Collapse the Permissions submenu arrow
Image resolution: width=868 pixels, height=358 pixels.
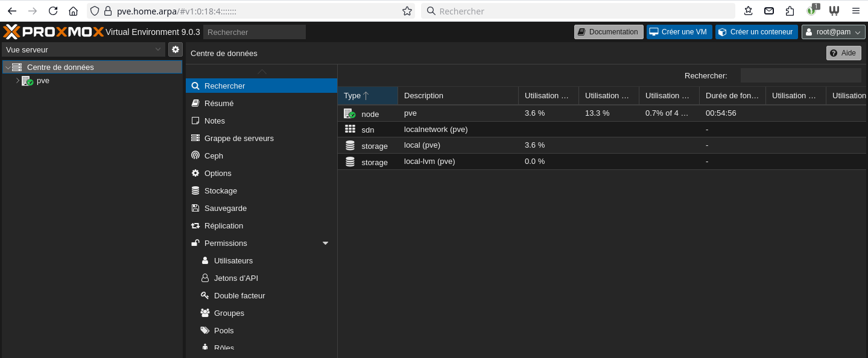(326, 243)
